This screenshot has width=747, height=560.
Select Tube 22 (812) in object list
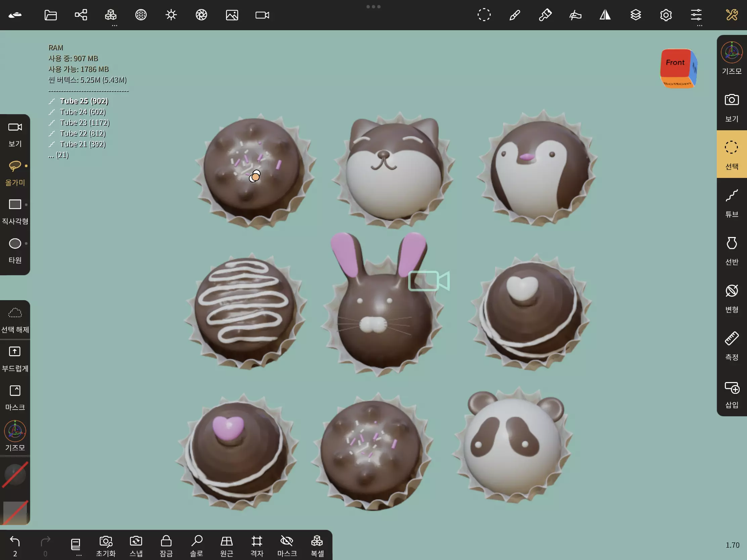[x=77, y=133]
